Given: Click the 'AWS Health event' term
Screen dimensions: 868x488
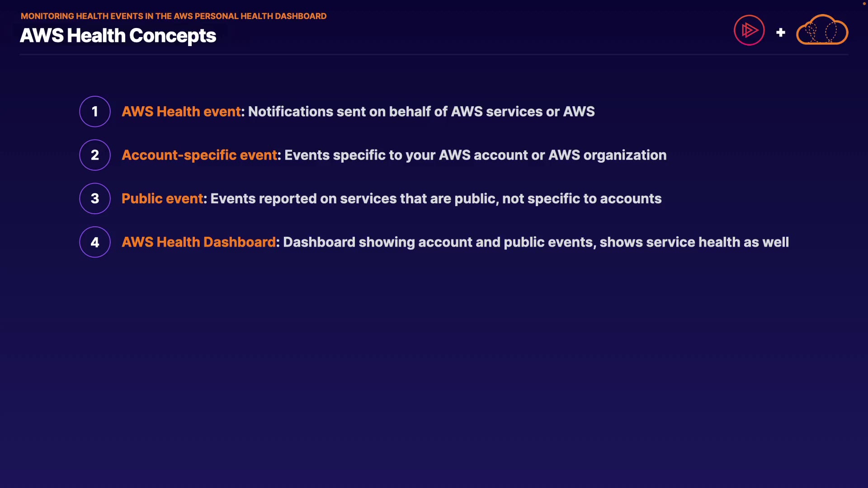Looking at the screenshot, I should point(181,112).
